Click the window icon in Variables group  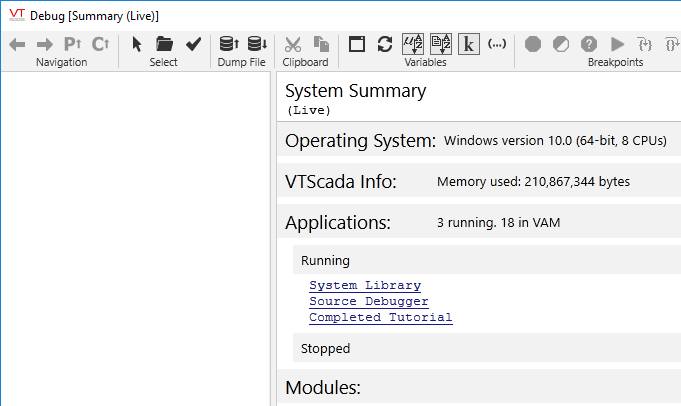[357, 44]
